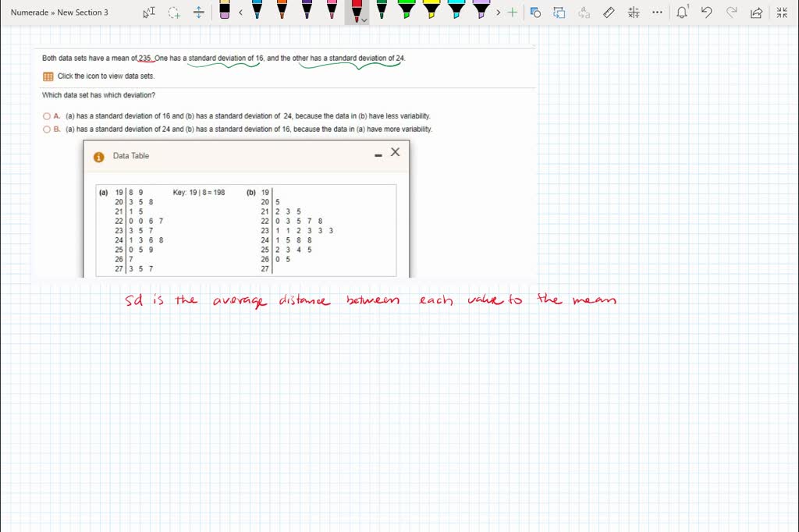Show more pens with right chevron
The height and width of the screenshot is (532, 799).
499,12
